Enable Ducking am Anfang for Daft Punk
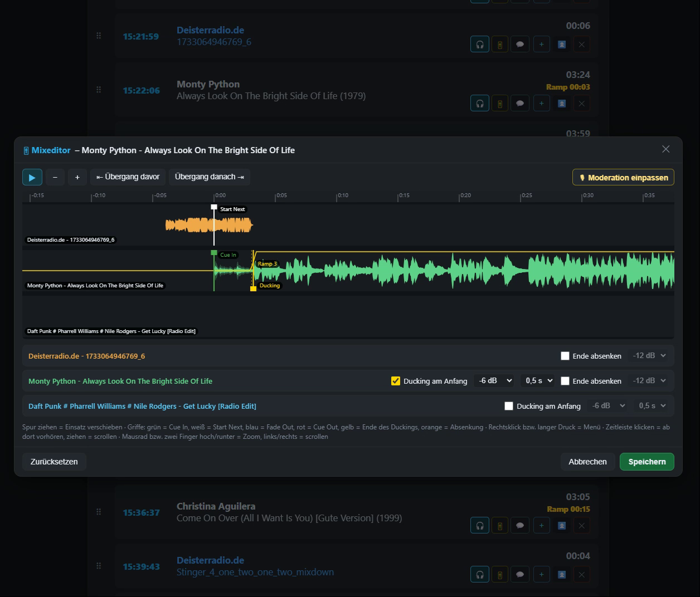This screenshot has width=700, height=597. coord(509,406)
